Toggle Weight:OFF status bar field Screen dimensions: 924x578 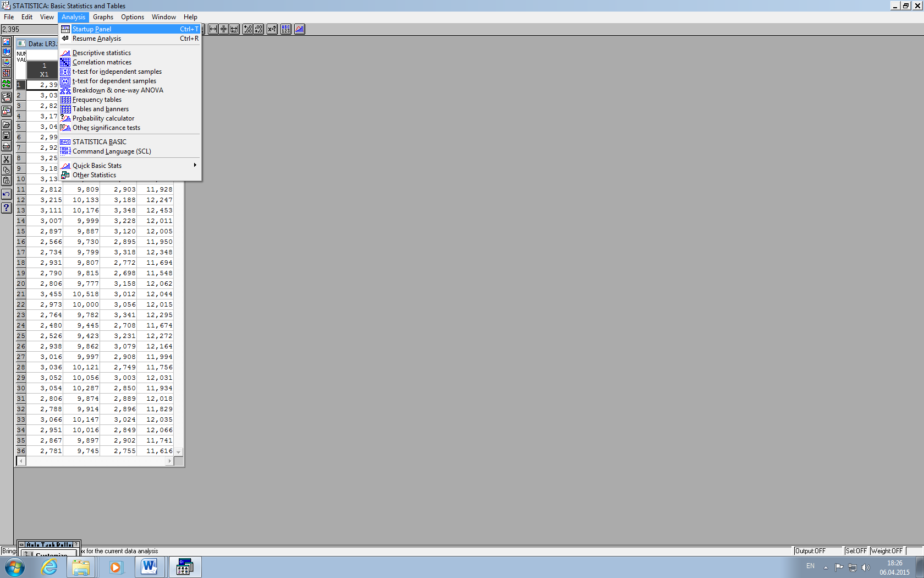888,551
